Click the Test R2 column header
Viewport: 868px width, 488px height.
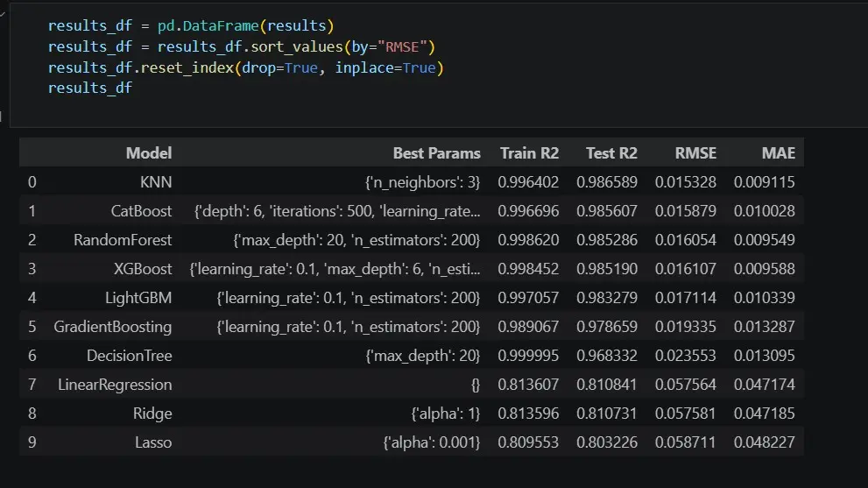(x=611, y=153)
